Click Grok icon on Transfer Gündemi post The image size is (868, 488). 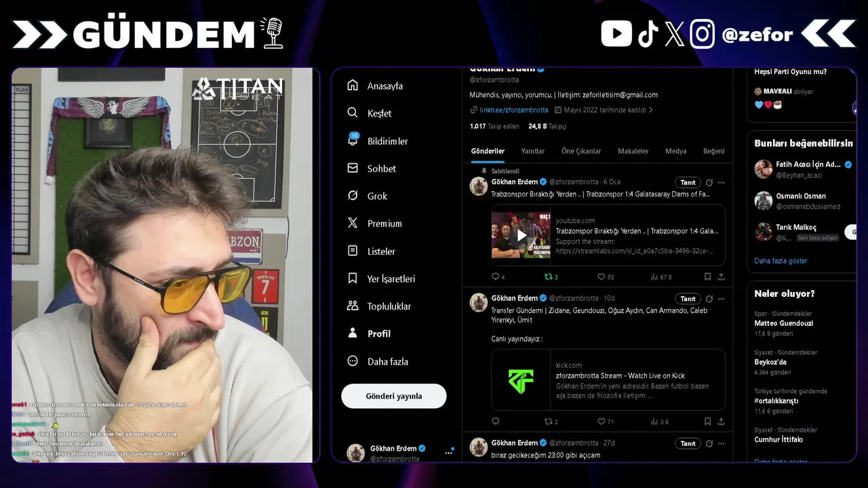(x=709, y=299)
